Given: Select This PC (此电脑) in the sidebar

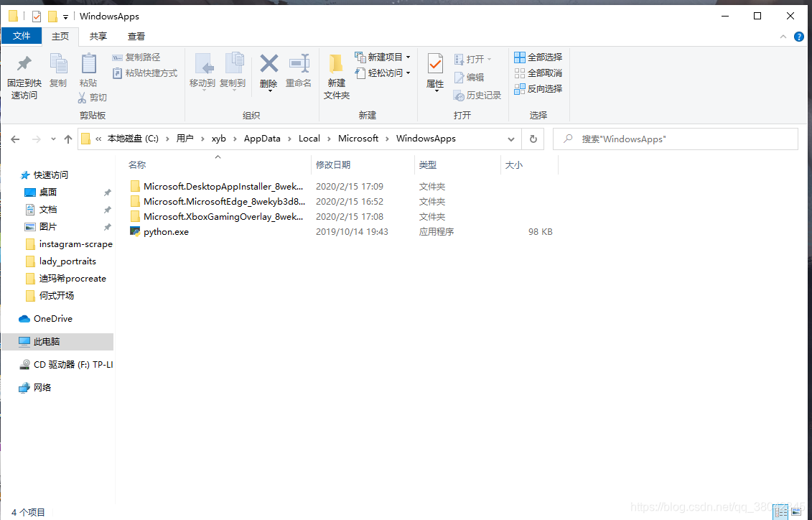Looking at the screenshot, I should click(x=57, y=342).
